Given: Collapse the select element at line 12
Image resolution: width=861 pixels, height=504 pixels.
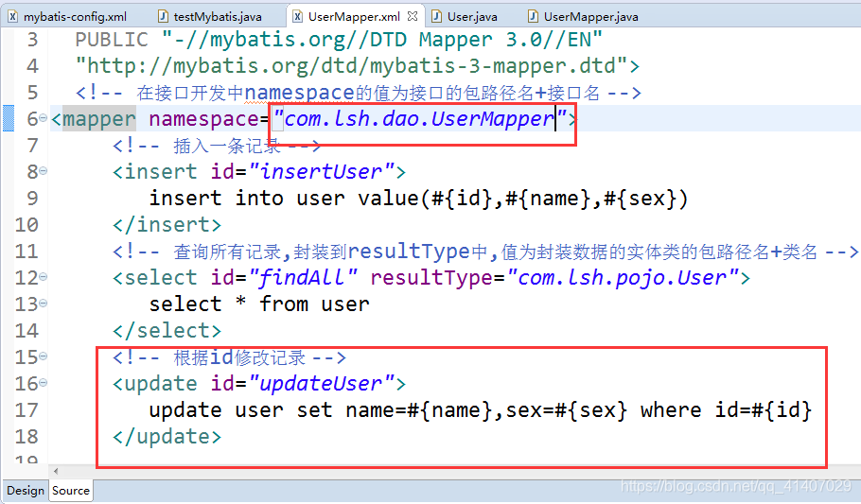Looking at the screenshot, I should pyautogui.click(x=44, y=277).
